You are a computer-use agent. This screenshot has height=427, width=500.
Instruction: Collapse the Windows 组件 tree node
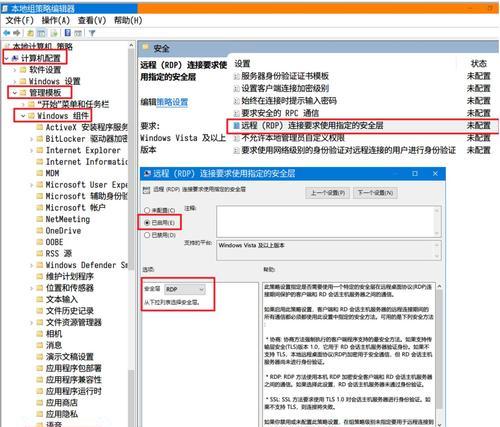[23, 116]
